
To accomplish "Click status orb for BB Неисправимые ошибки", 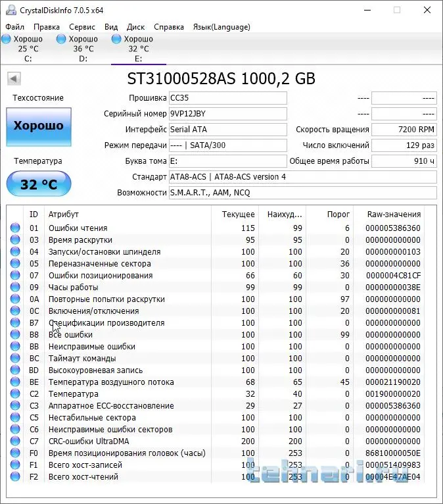I will coord(15,347).
